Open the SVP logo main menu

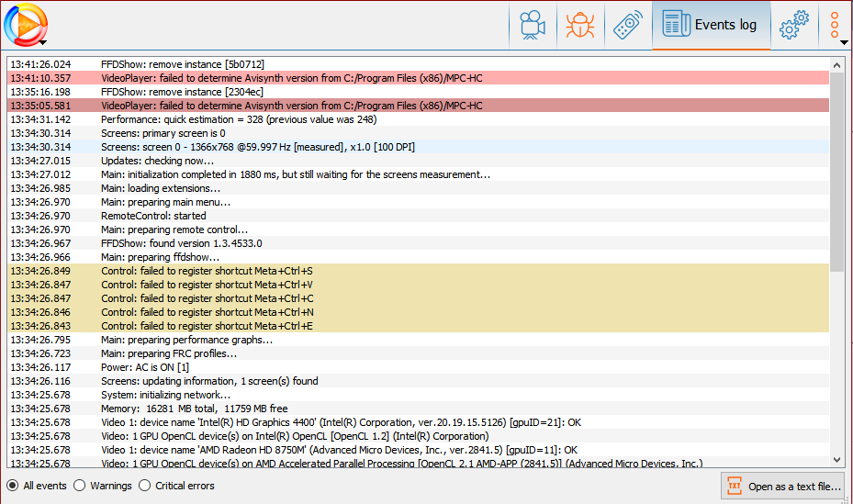pos(26,25)
